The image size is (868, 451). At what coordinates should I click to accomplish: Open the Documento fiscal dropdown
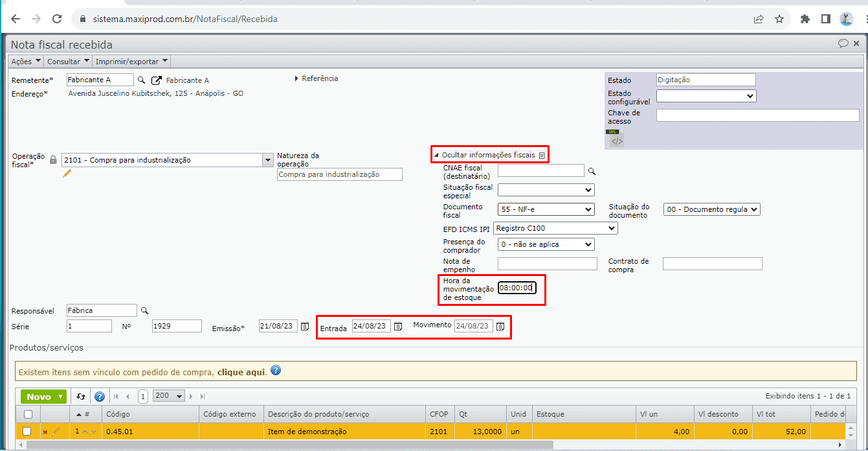[546, 209]
